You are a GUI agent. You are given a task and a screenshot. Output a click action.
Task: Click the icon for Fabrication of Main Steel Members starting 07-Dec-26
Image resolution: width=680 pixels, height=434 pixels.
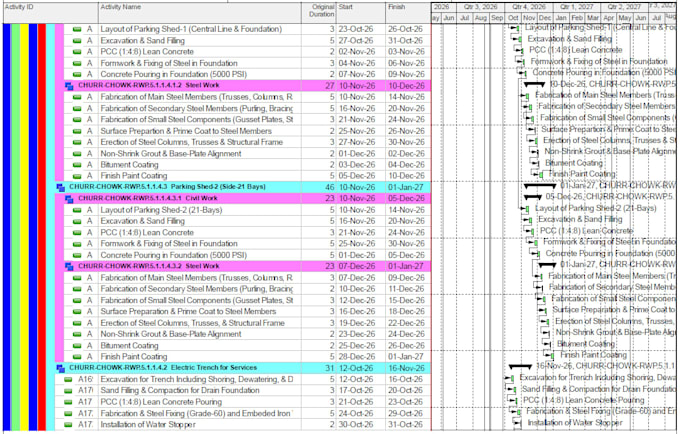[x=77, y=278]
